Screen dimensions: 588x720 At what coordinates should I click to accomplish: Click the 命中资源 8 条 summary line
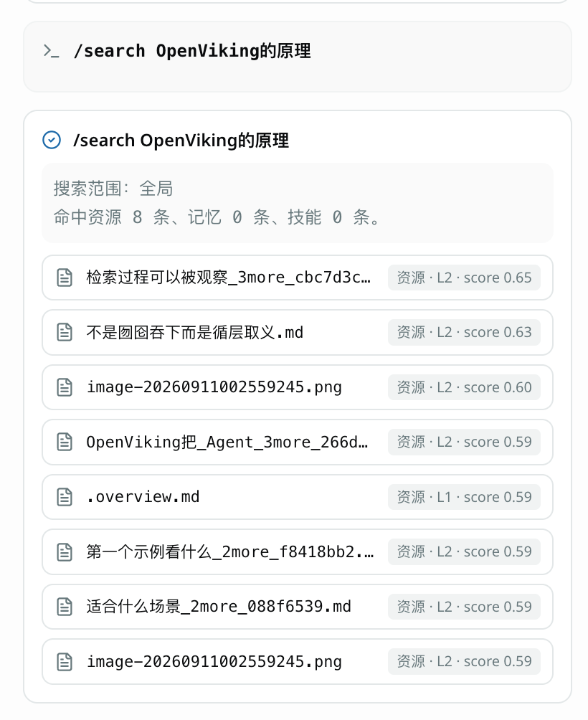point(217,217)
